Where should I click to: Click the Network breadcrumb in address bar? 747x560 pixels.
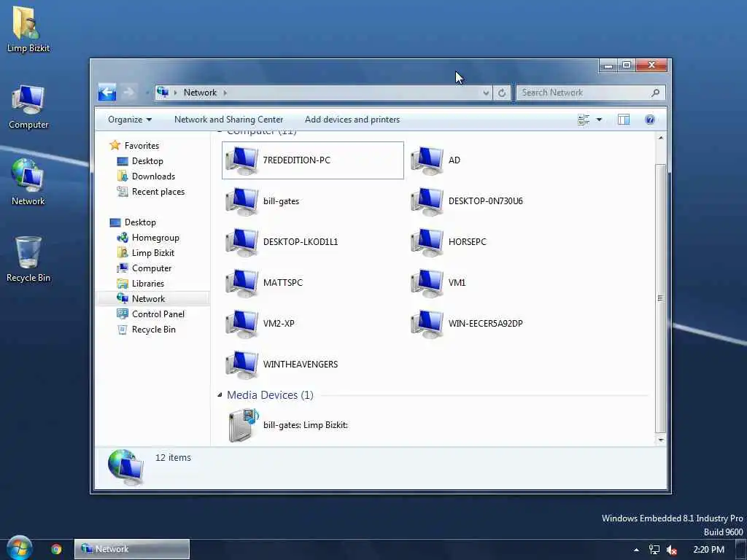pyautogui.click(x=200, y=93)
